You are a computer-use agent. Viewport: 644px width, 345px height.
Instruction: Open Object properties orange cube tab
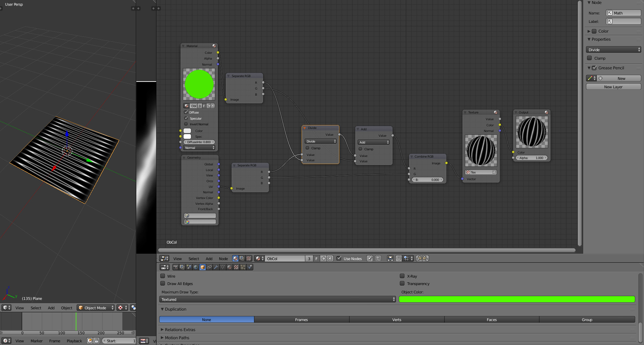click(x=202, y=267)
